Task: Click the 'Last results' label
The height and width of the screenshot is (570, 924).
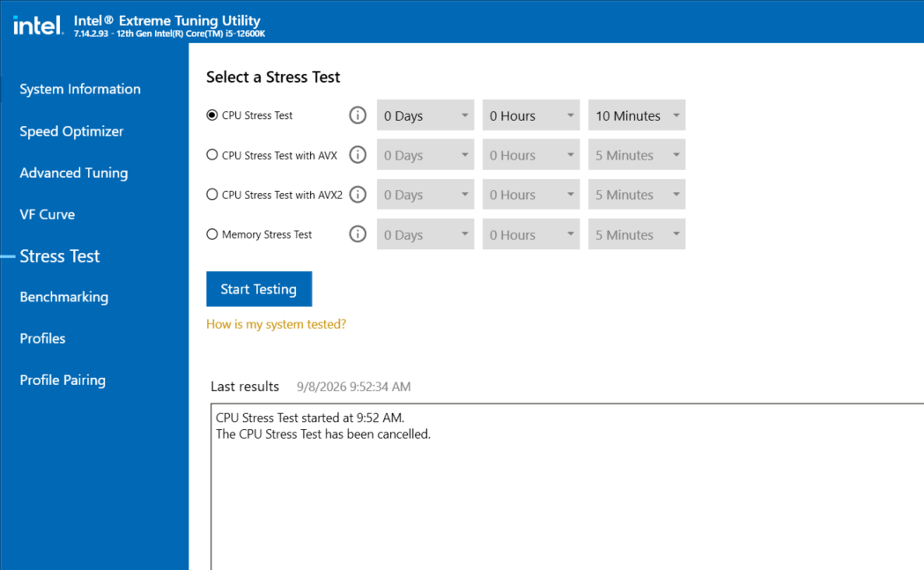Action: [245, 387]
